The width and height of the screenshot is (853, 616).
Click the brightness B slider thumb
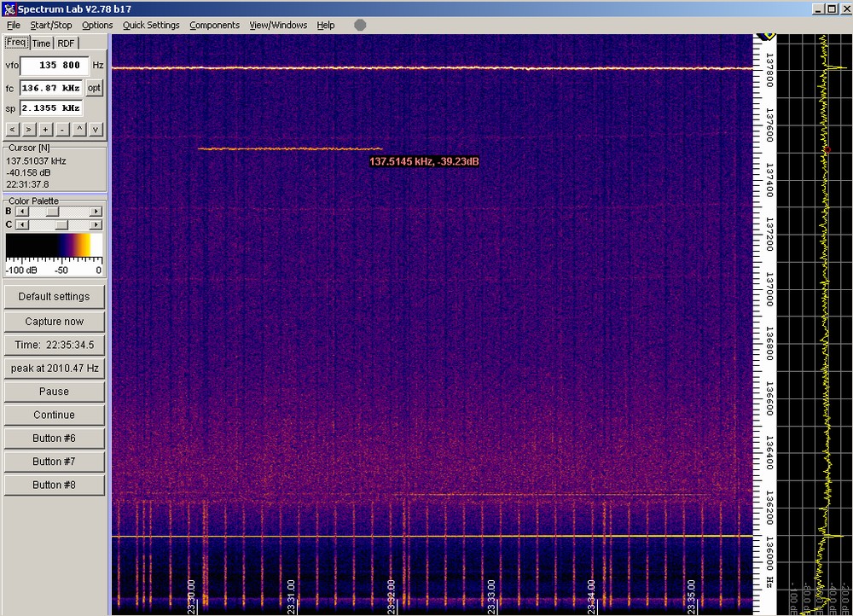(52, 211)
